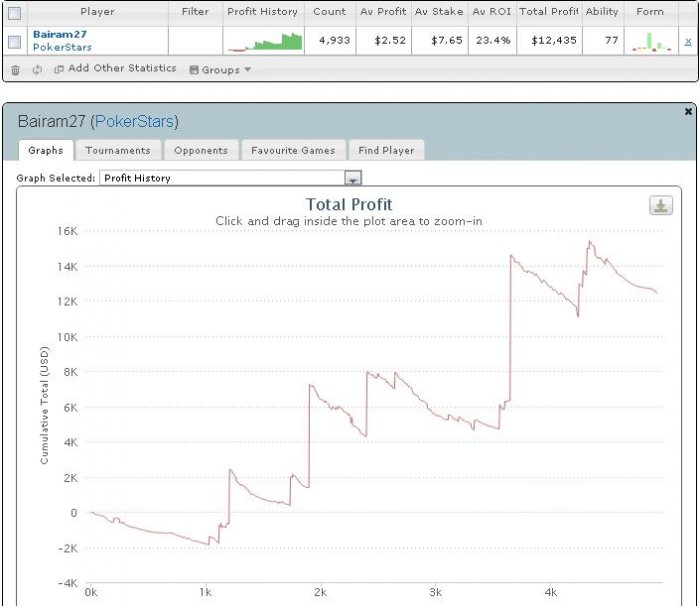Click the trash delete icon below the table
The width and height of the screenshot is (700, 607).
(15, 70)
